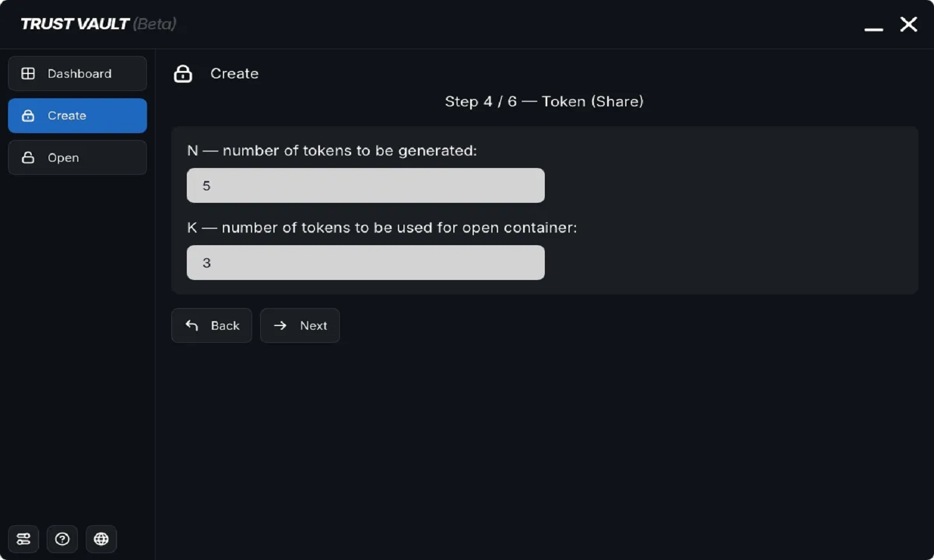Viewport: 934px width, 560px height.
Task: Click the K tokens for open container field
Action: [x=365, y=262]
